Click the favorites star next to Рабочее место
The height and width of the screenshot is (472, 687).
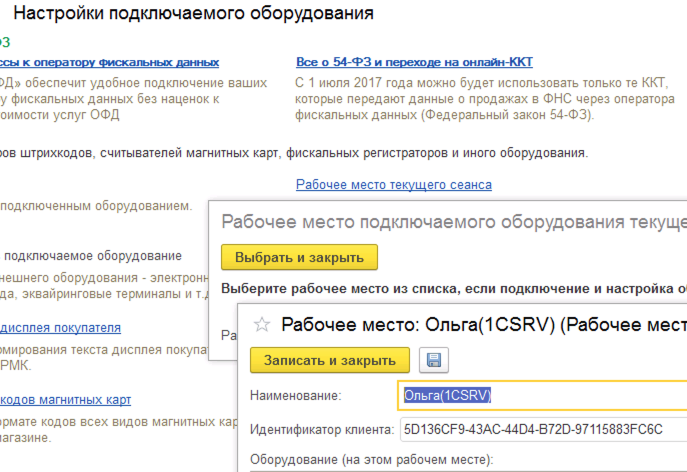(x=263, y=324)
